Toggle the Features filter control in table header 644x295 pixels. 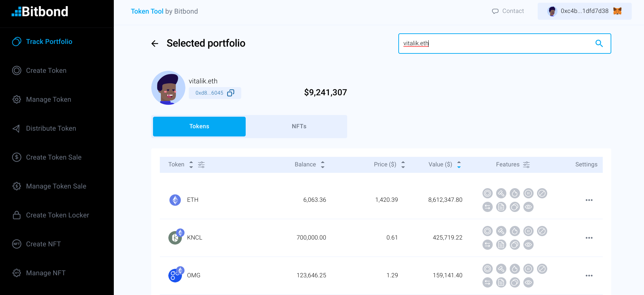tap(526, 164)
